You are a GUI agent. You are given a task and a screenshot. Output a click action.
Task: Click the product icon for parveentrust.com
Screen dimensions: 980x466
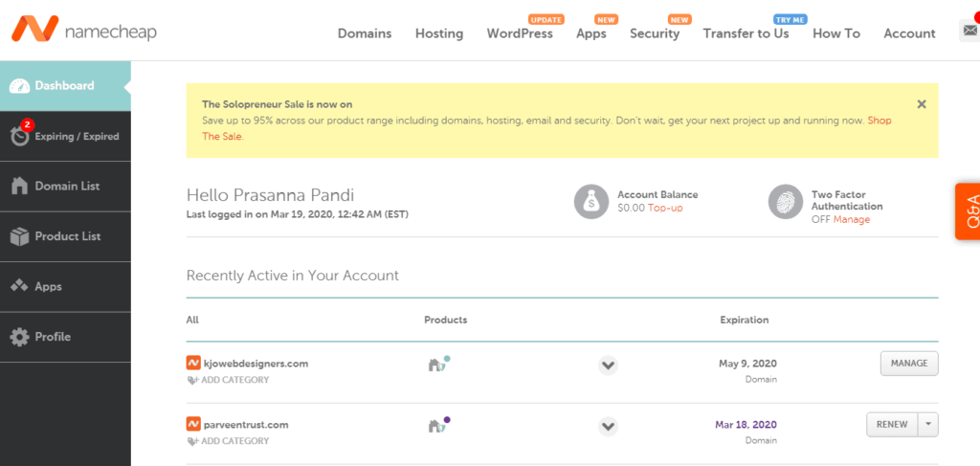pos(439,425)
